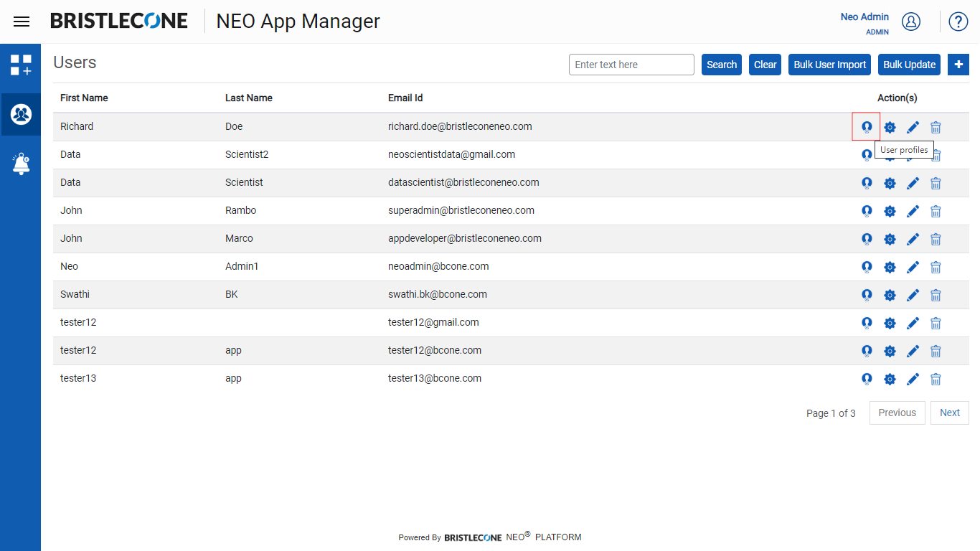
Task: Click the Bristlecone logo in the header
Action: [119, 21]
